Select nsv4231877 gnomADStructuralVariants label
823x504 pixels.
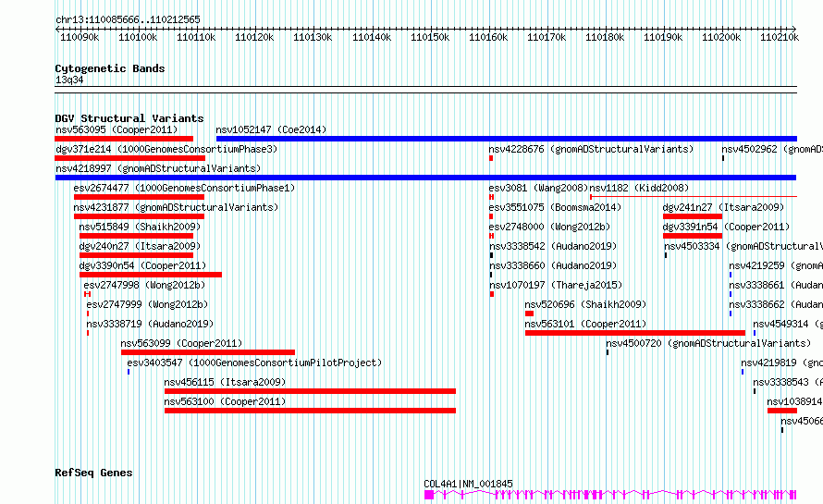[x=176, y=207]
